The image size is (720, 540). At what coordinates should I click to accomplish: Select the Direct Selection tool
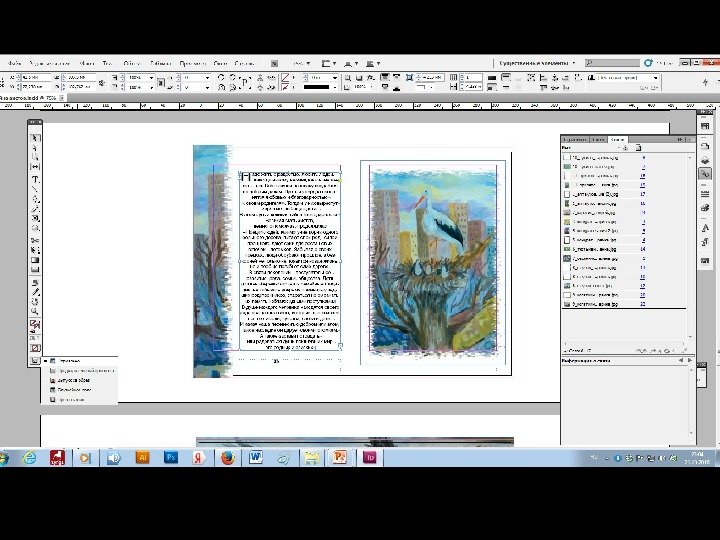coord(35,148)
